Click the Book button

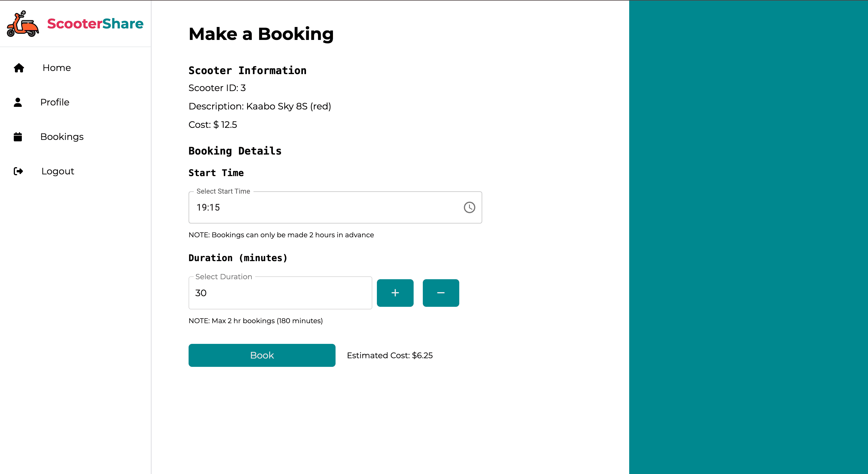262,355
